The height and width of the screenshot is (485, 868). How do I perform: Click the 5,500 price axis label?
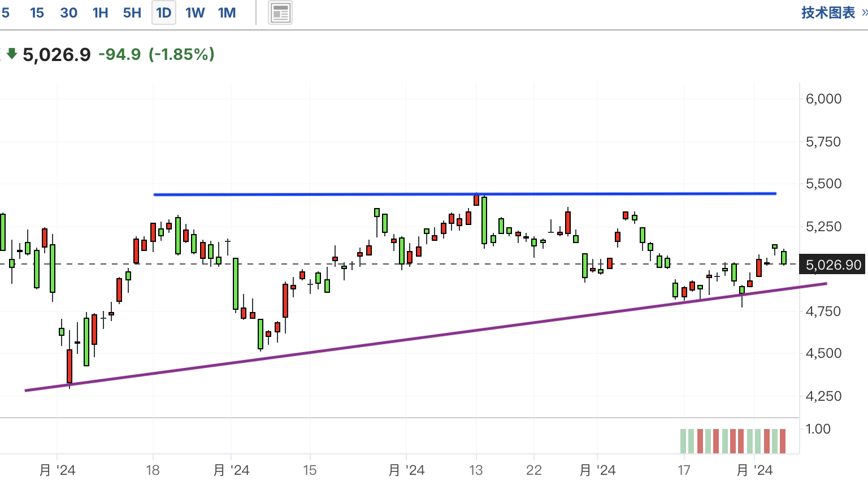pos(823,184)
